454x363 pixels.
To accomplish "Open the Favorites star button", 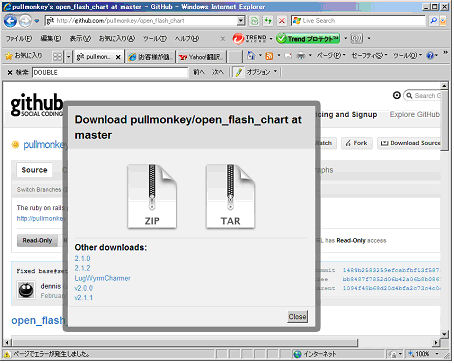I will point(24,56).
